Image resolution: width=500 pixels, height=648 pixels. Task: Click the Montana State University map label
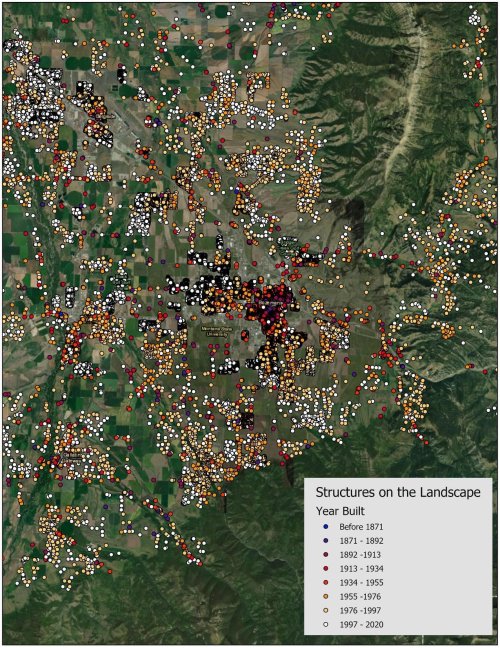pyautogui.click(x=217, y=331)
